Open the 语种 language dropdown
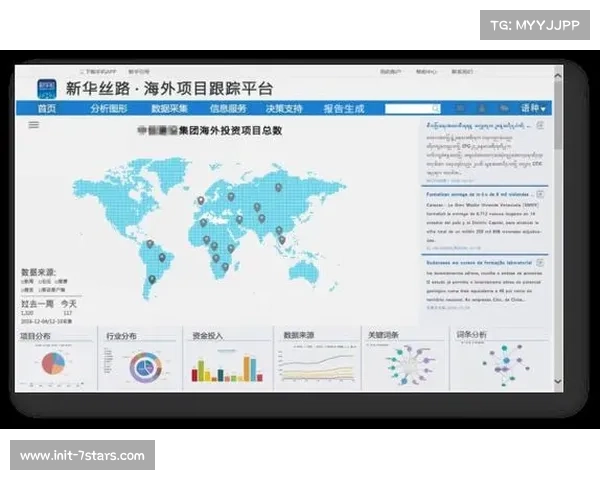600x480 pixels. (x=533, y=108)
